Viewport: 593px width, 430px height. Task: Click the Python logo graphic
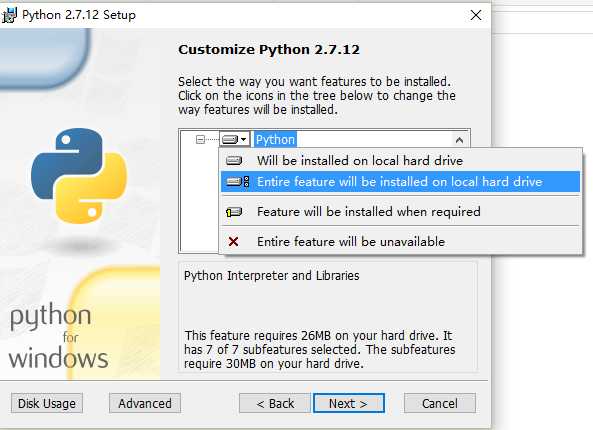coord(79,175)
